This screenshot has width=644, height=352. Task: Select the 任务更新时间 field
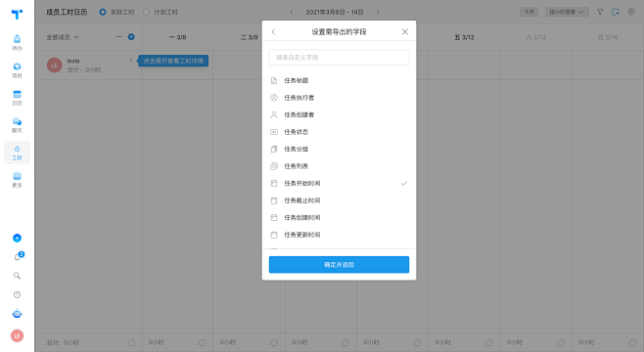(339, 235)
